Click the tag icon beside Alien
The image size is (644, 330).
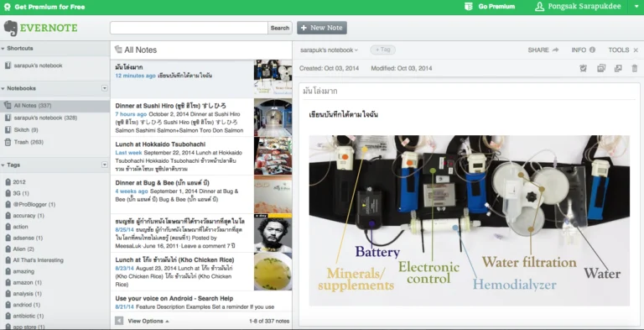(x=8, y=249)
